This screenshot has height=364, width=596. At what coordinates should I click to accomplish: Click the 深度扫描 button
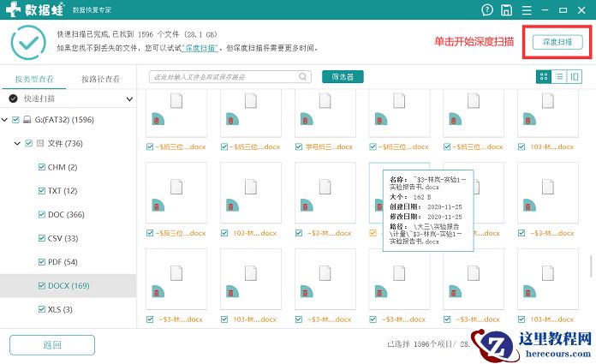point(557,42)
